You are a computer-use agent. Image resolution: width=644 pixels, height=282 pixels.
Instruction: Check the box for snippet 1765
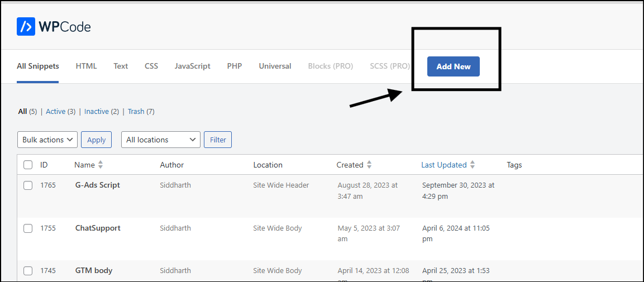tap(28, 185)
